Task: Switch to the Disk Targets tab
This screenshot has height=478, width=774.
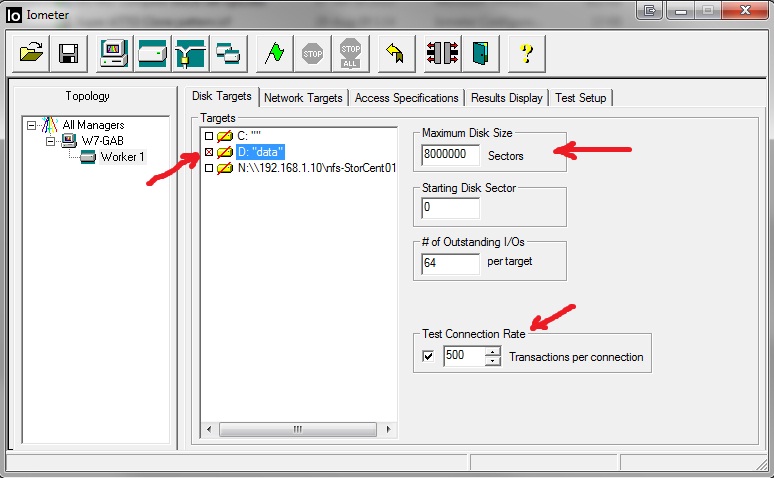Action: point(222,96)
